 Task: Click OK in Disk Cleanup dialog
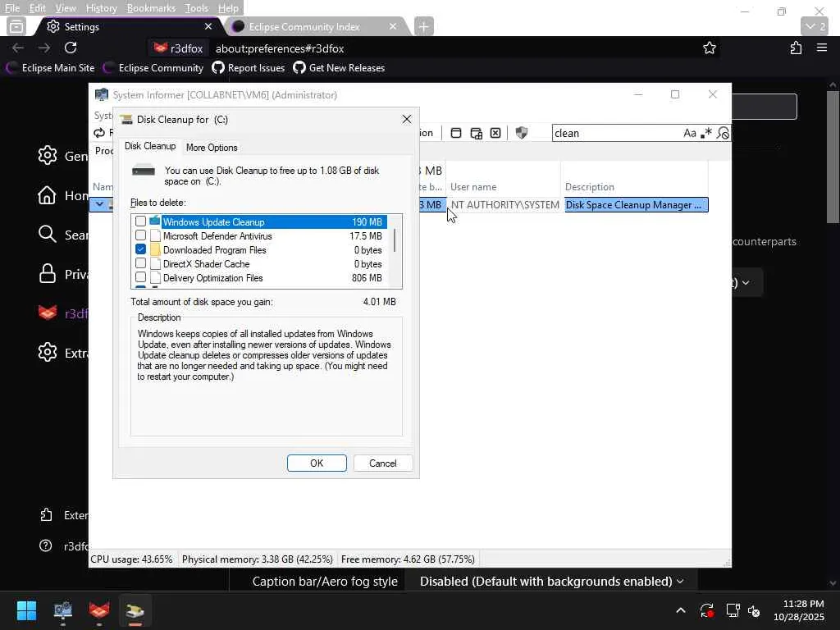point(317,463)
